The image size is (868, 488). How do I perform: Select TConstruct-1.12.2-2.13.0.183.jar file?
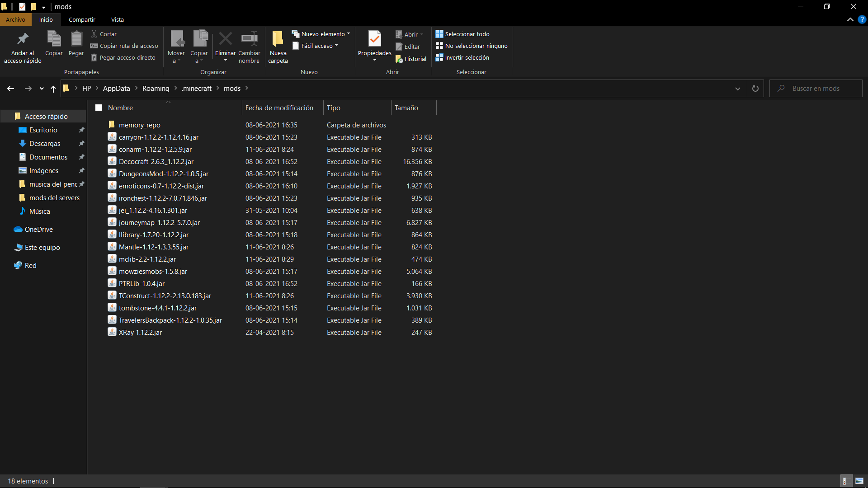(x=165, y=296)
